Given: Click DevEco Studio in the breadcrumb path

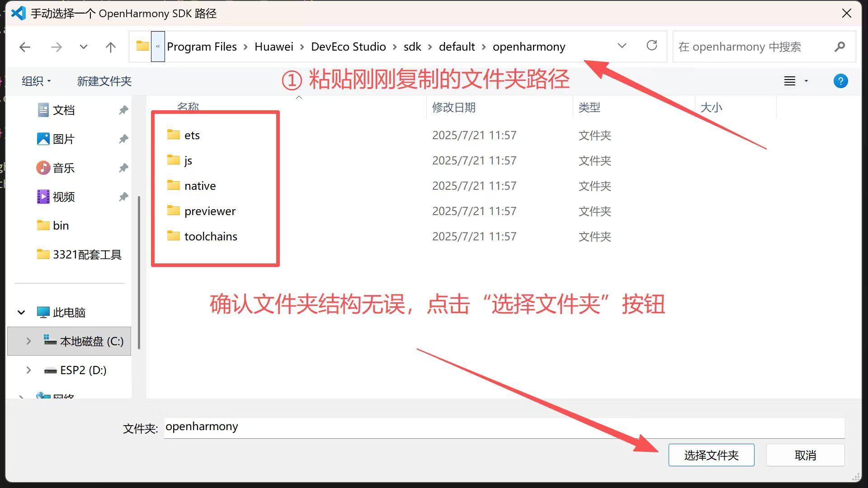Looking at the screenshot, I should tap(348, 47).
